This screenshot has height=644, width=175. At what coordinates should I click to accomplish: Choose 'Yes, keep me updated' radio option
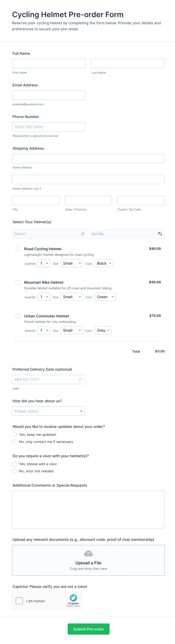click(14, 434)
